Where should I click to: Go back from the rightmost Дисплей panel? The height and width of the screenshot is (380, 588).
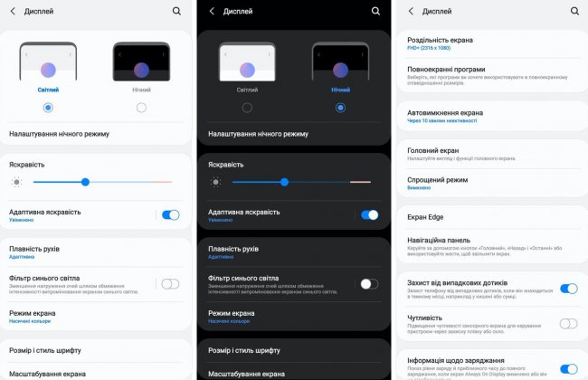411,11
